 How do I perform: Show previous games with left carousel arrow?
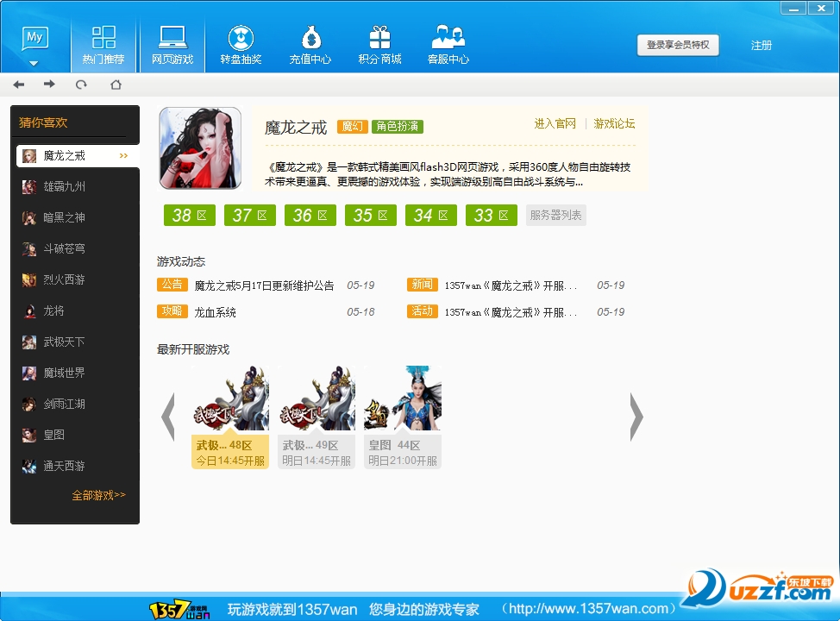pos(168,417)
